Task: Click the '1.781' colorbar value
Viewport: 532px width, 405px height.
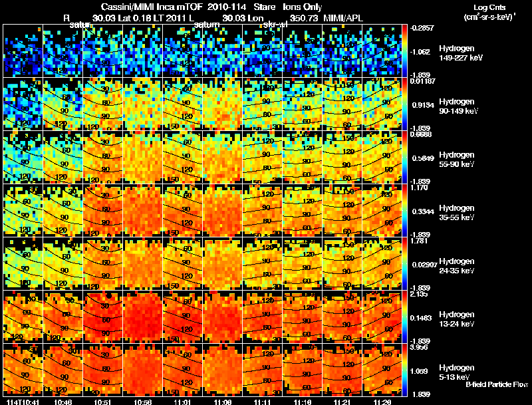Action: click(x=419, y=241)
